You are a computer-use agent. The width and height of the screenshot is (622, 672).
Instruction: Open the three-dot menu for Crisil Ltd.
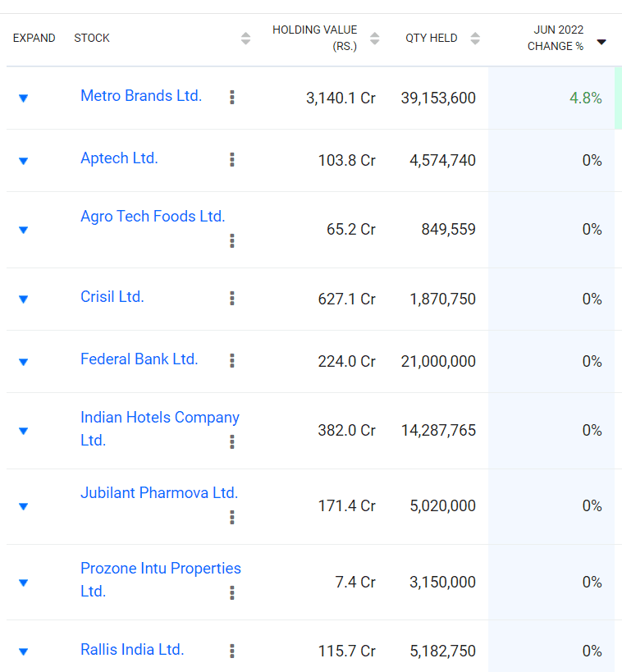(x=232, y=299)
